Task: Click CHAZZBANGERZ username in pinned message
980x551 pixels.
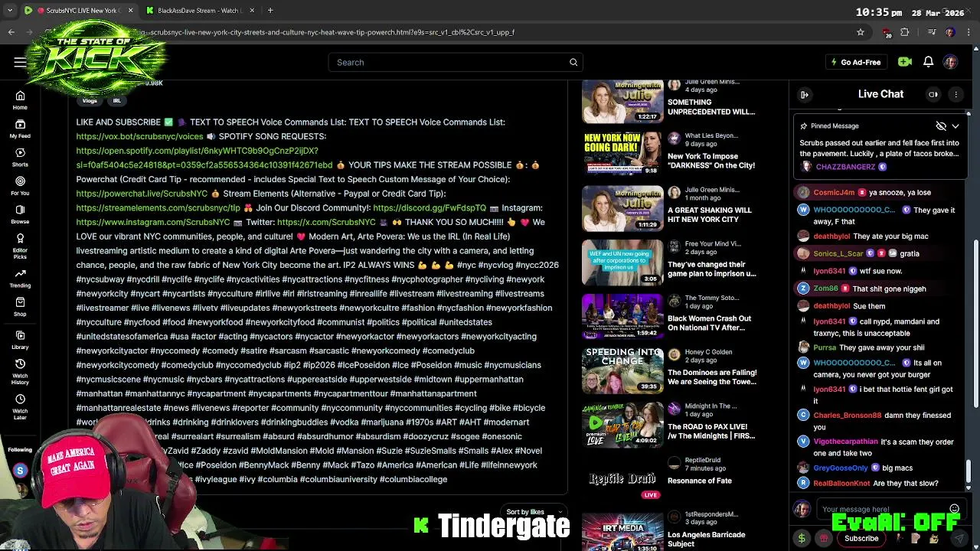Action: point(845,167)
